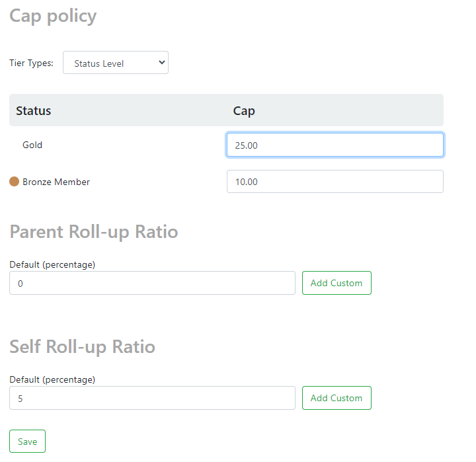
Task: Click Default (percentage) label above Self input
Action: pyautogui.click(x=52, y=379)
